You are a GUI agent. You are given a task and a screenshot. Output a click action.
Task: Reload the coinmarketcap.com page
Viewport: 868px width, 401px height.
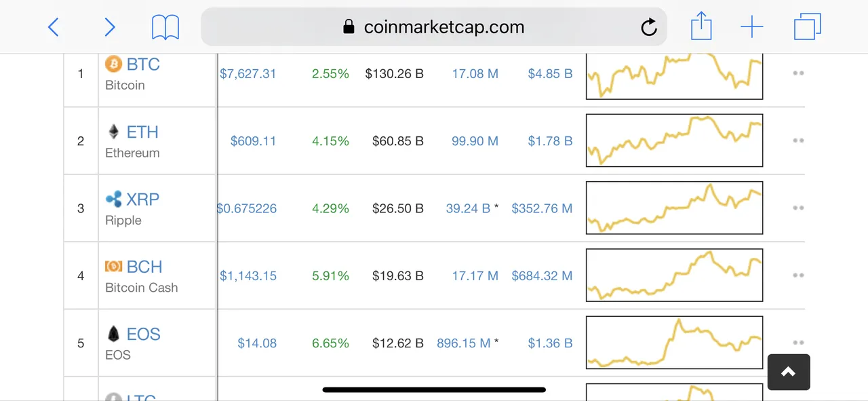coord(649,27)
